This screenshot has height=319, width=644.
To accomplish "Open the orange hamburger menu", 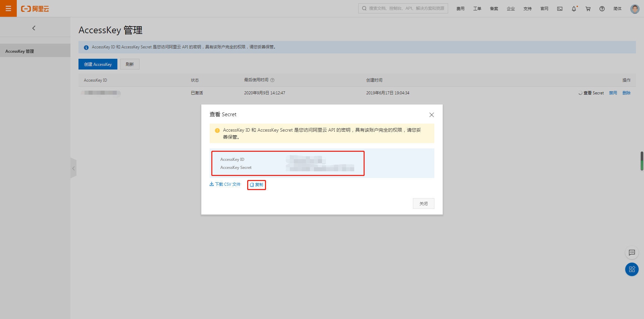I will (8, 8).
